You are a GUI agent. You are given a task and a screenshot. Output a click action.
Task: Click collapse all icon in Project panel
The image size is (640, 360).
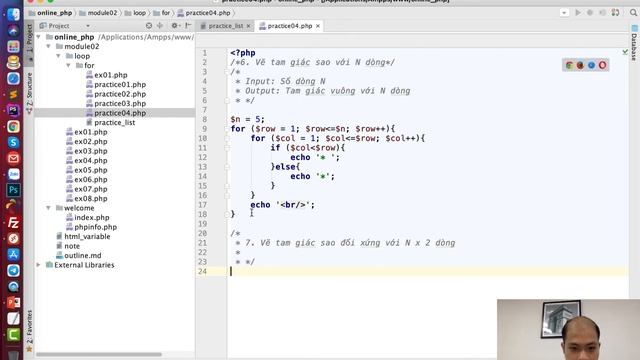coord(160,26)
